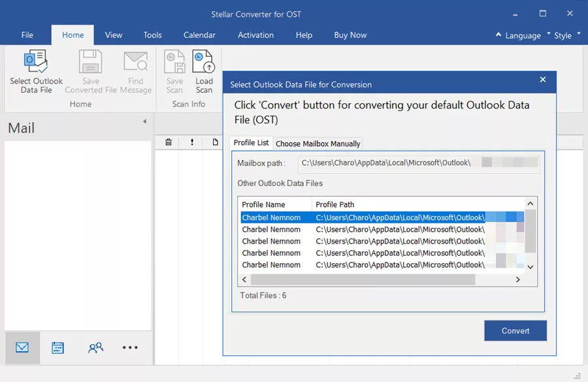Viewport: 588px width, 382px height.
Task: Collapse the Mail pane arrow
Action: [x=145, y=121]
